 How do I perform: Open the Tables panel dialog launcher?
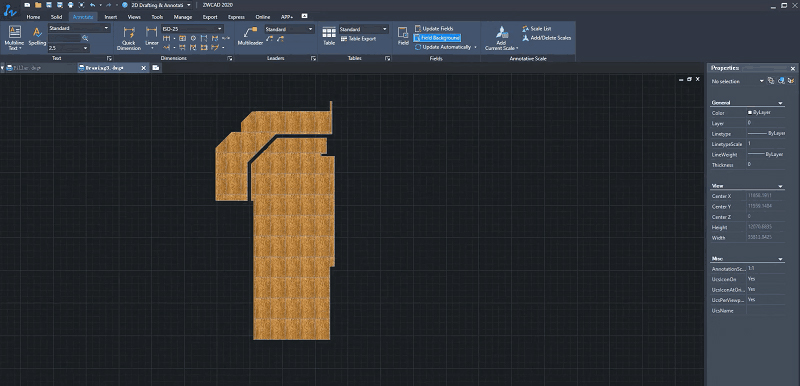(387, 59)
